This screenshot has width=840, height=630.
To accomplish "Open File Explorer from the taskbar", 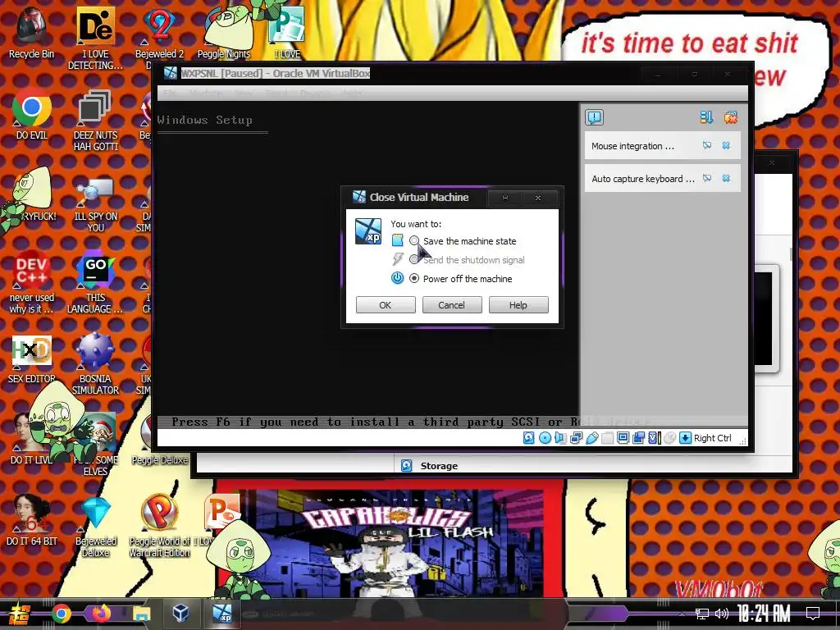I will [141, 614].
